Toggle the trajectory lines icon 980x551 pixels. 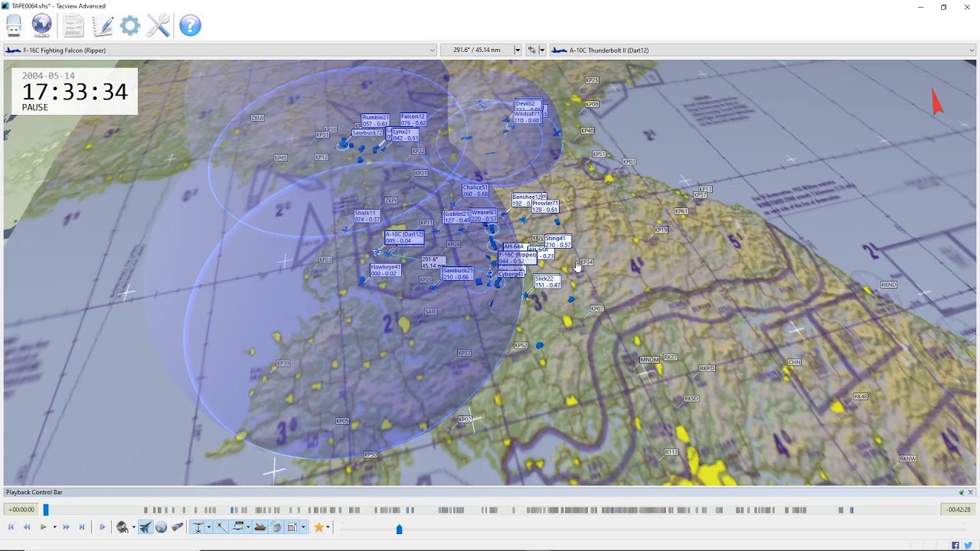pyautogui.click(x=221, y=527)
